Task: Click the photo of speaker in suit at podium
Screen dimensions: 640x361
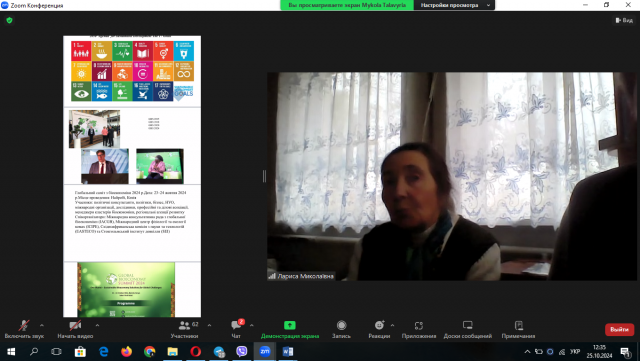Action: [x=105, y=166]
